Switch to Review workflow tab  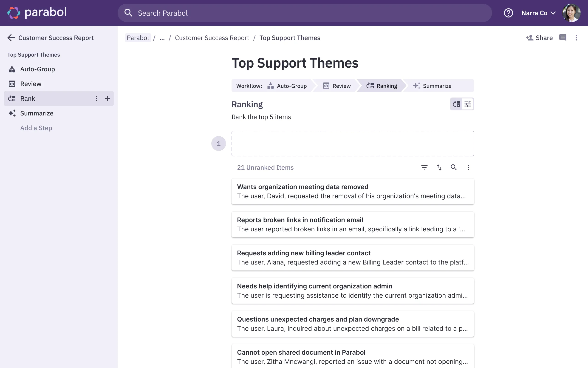click(336, 86)
